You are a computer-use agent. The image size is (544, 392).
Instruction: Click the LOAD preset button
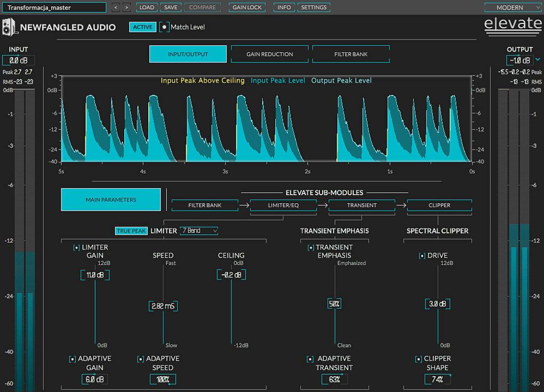click(147, 7)
